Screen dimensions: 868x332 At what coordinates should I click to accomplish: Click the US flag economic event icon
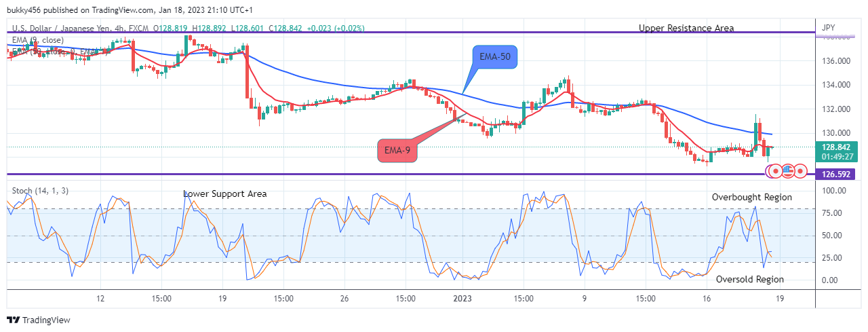click(x=787, y=170)
